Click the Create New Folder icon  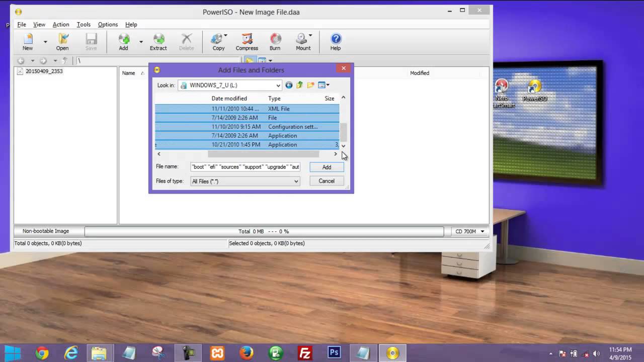point(310,85)
